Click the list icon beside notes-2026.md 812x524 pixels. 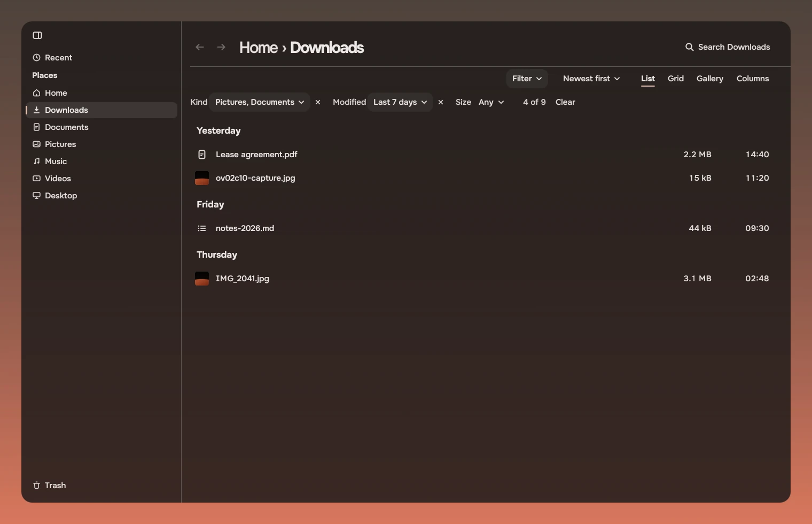[202, 228]
